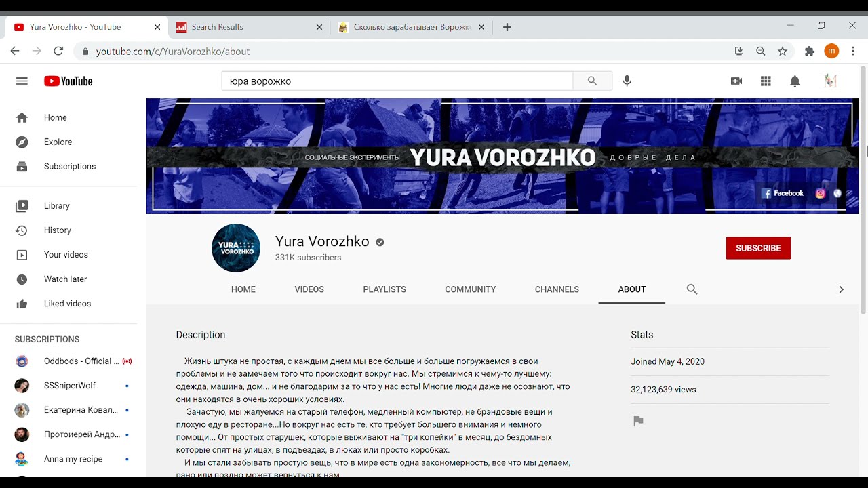Search within channel using magnifier icon
Image resolution: width=868 pixels, height=488 pixels.
click(x=692, y=289)
